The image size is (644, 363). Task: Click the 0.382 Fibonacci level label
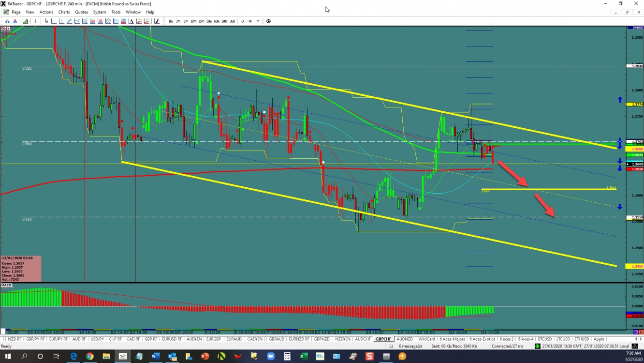click(x=27, y=68)
